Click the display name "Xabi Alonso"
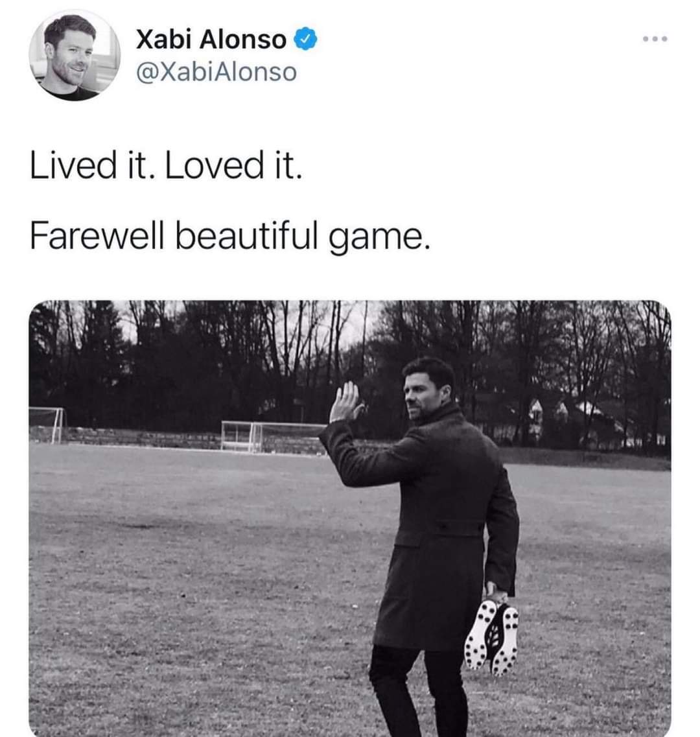Image resolution: width=700 pixels, height=737 pixels. pos(211,39)
